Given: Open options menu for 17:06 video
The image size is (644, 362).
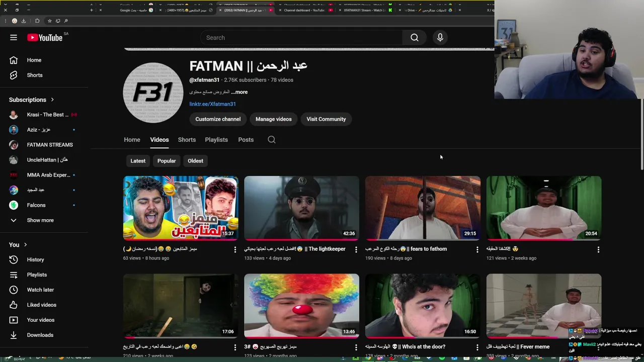Looking at the screenshot, I should 235,347.
